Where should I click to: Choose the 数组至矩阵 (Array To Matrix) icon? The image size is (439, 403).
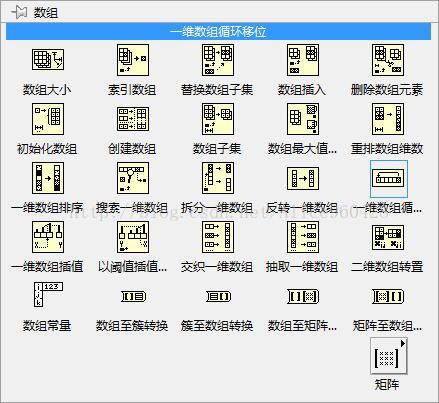click(303, 296)
